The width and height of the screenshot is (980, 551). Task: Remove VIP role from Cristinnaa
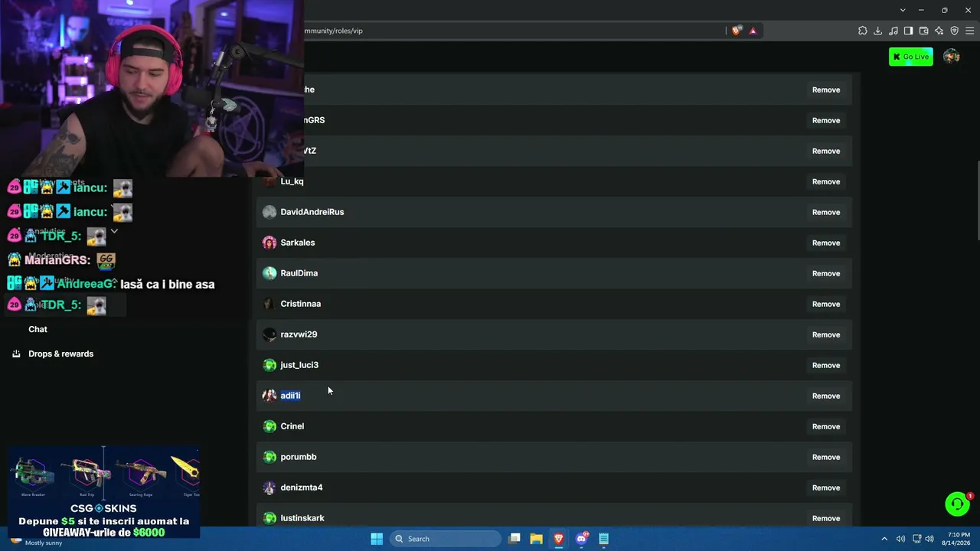[826, 304]
